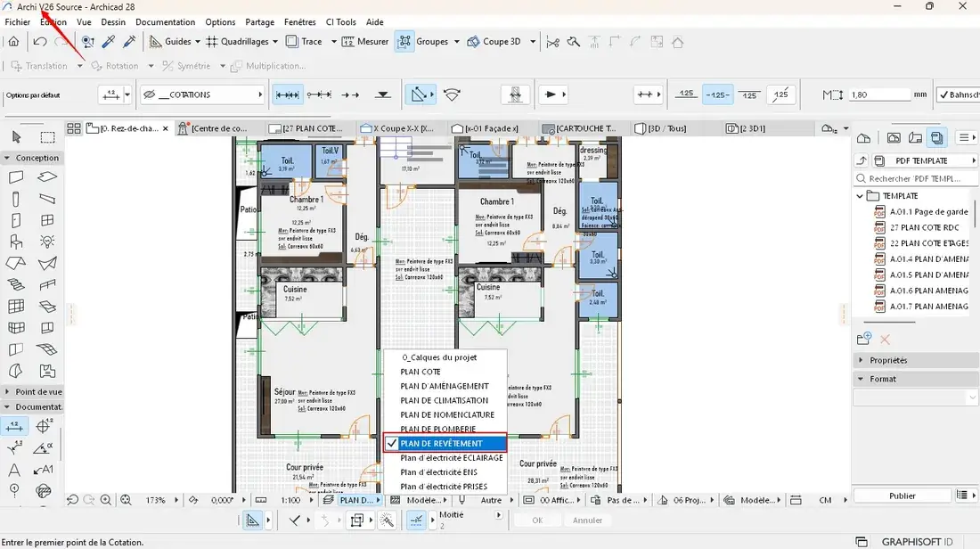This screenshot has height=549, width=980.
Task: Toggle the Trace reference button
Action: coord(292,41)
